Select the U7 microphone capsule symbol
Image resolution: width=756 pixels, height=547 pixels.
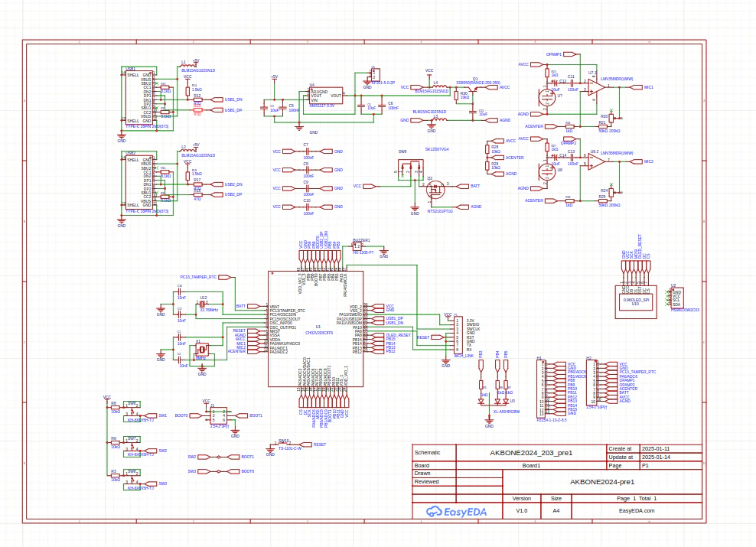[547, 97]
